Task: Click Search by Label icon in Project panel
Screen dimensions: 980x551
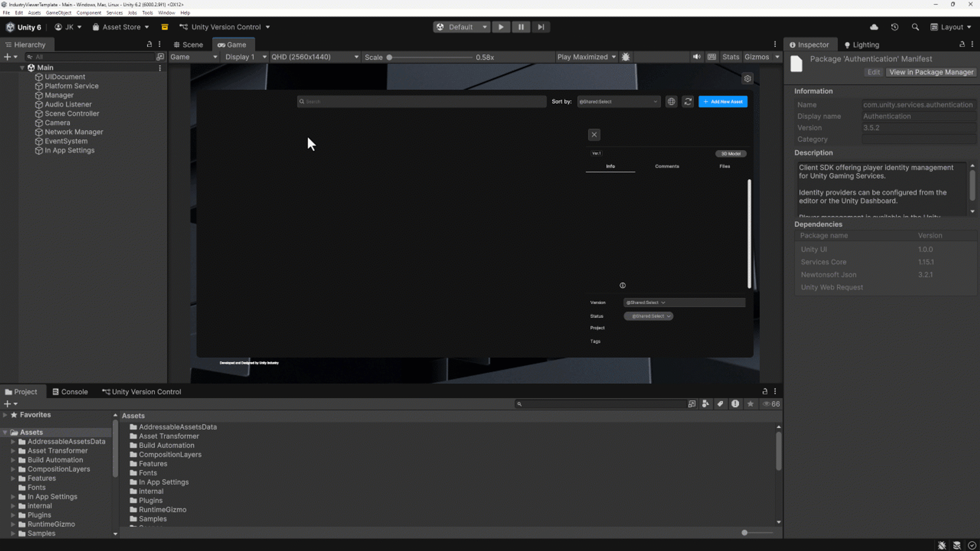Action: [x=720, y=404]
